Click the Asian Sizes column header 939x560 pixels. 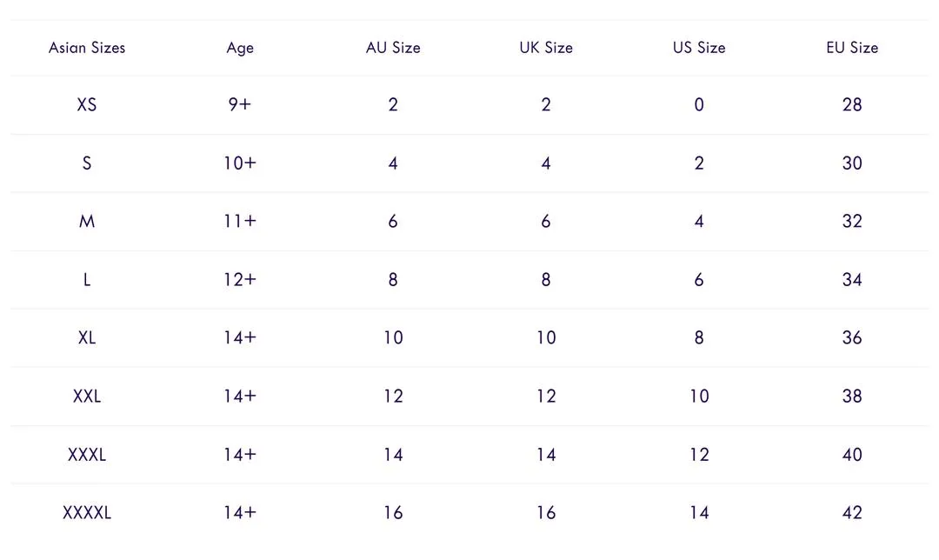[x=87, y=48]
